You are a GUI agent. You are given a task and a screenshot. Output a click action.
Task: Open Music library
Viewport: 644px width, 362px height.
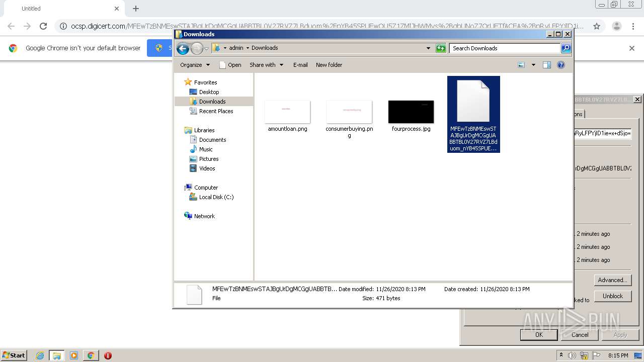pyautogui.click(x=205, y=149)
